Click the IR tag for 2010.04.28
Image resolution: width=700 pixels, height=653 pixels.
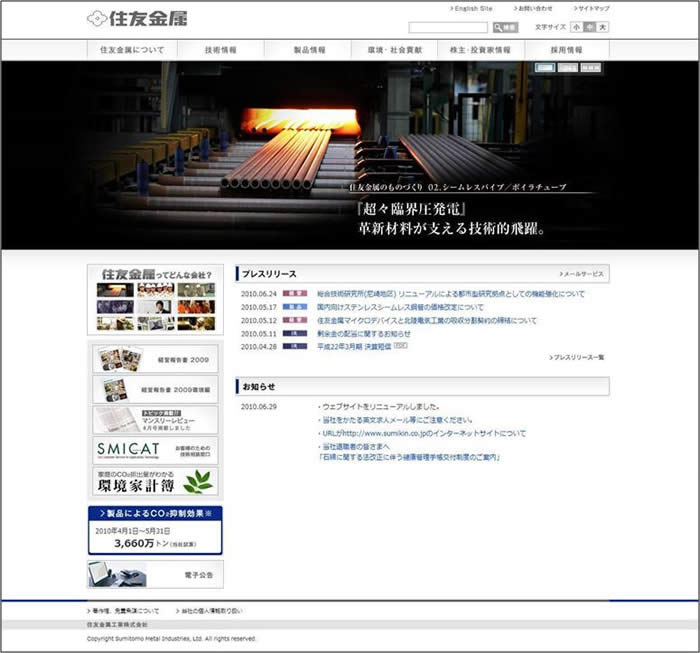(x=295, y=346)
